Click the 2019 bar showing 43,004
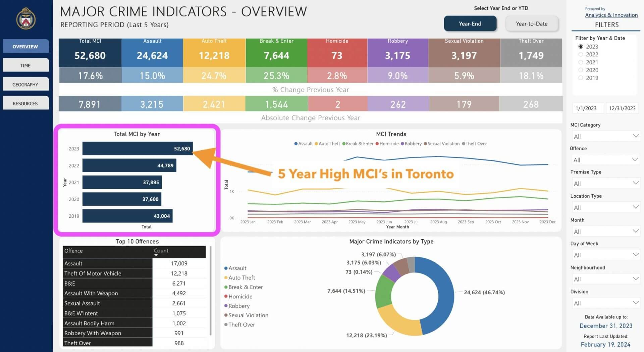The image size is (644, 352). [x=127, y=216]
